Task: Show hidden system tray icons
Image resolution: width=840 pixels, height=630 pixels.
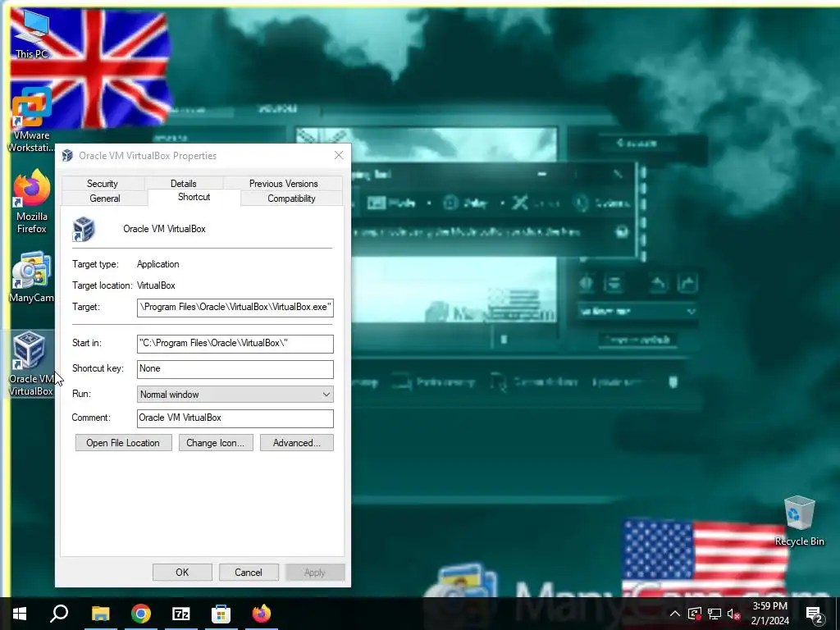Action: tap(675, 614)
